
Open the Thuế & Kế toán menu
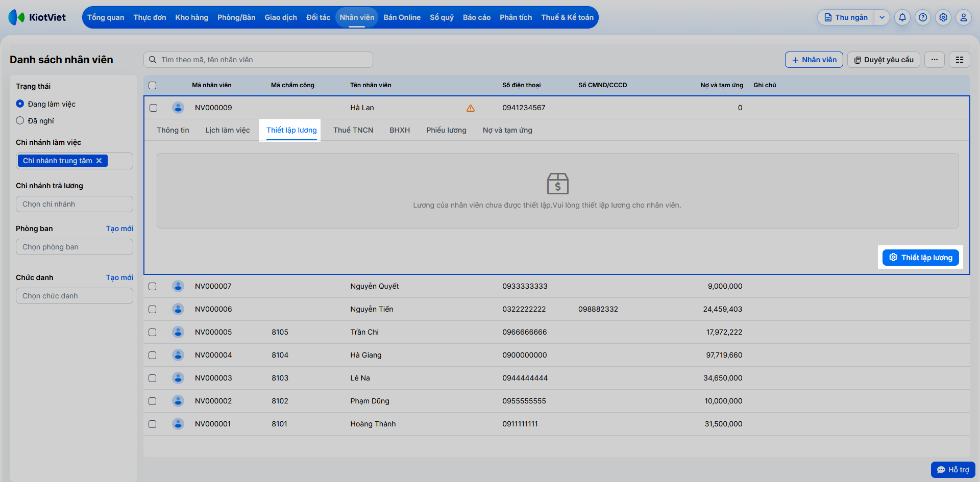(x=568, y=17)
